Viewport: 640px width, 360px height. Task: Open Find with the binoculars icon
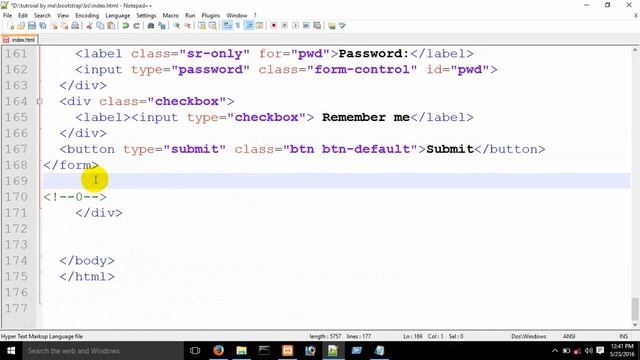[x=151, y=26]
